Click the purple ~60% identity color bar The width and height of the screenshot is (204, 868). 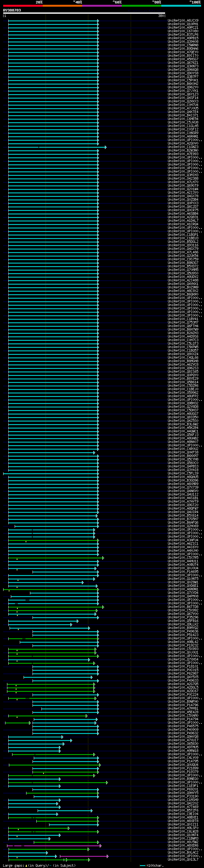point(102,6)
